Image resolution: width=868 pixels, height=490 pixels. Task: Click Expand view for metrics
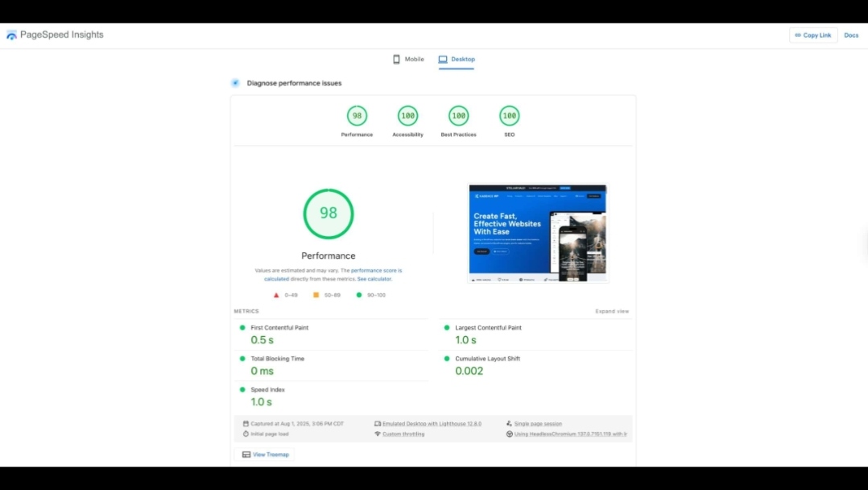click(613, 311)
